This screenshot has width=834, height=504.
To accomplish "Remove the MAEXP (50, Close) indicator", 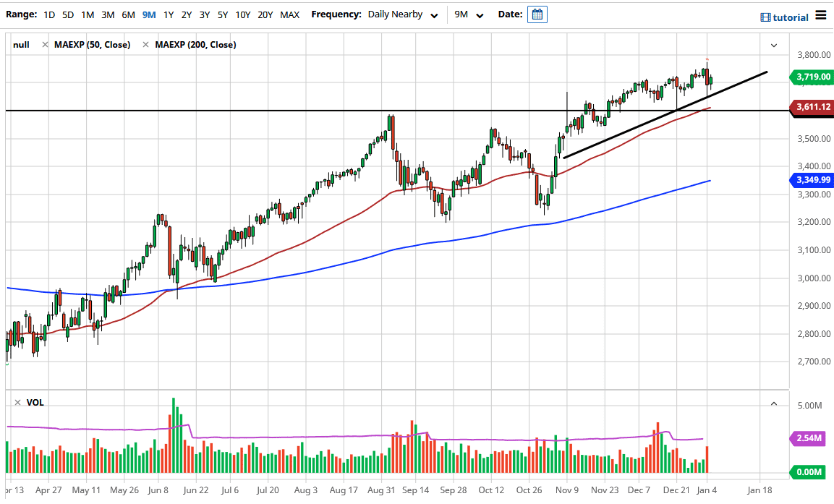I will 44,44.
